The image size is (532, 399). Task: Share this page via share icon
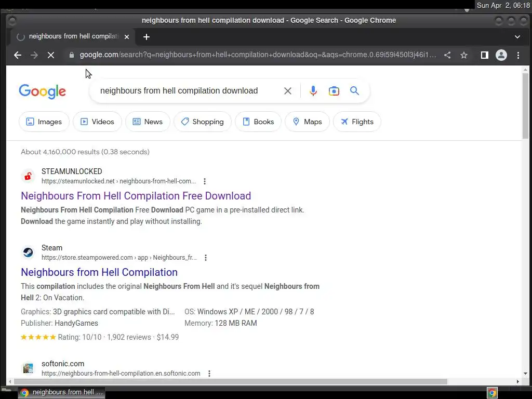[447, 55]
